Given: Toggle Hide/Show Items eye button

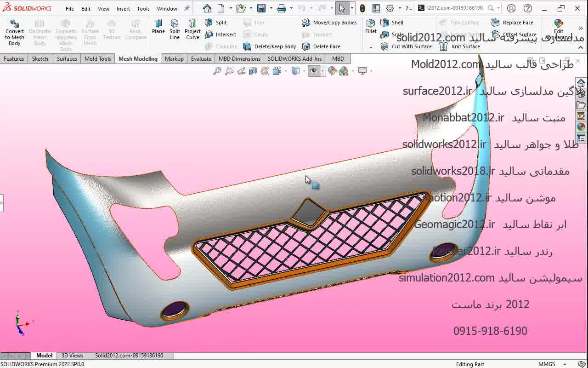Looking at the screenshot, I should coord(314,71).
